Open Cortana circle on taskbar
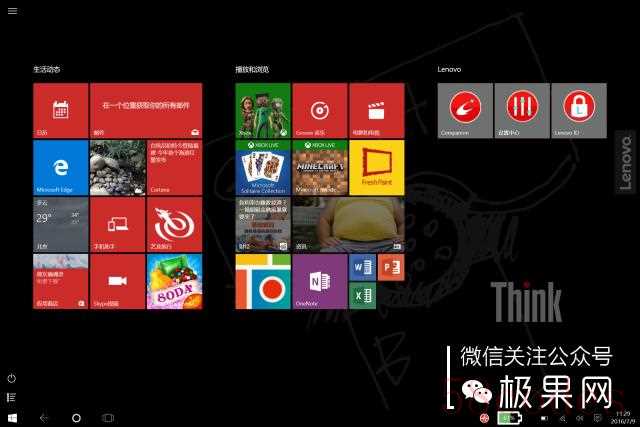The width and height of the screenshot is (640, 427). pos(76,418)
